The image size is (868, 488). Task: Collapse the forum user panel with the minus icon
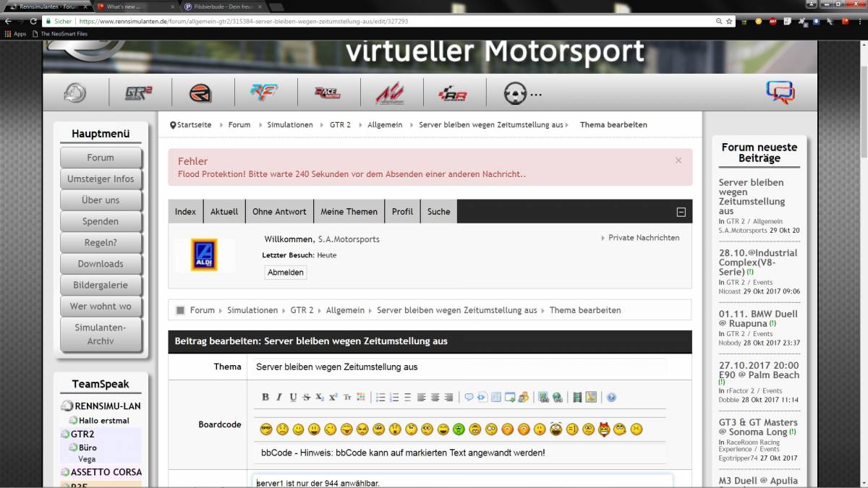[x=681, y=212]
